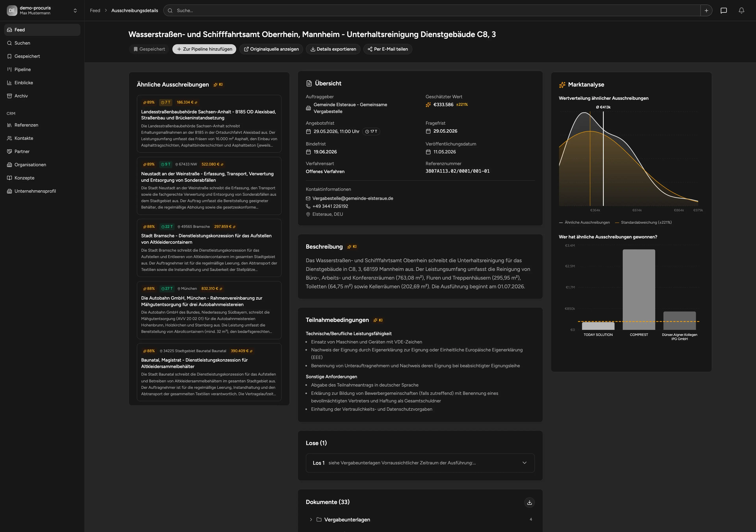
Task: Click building icon beside Gemeinde Elsteraue
Action: point(309,108)
